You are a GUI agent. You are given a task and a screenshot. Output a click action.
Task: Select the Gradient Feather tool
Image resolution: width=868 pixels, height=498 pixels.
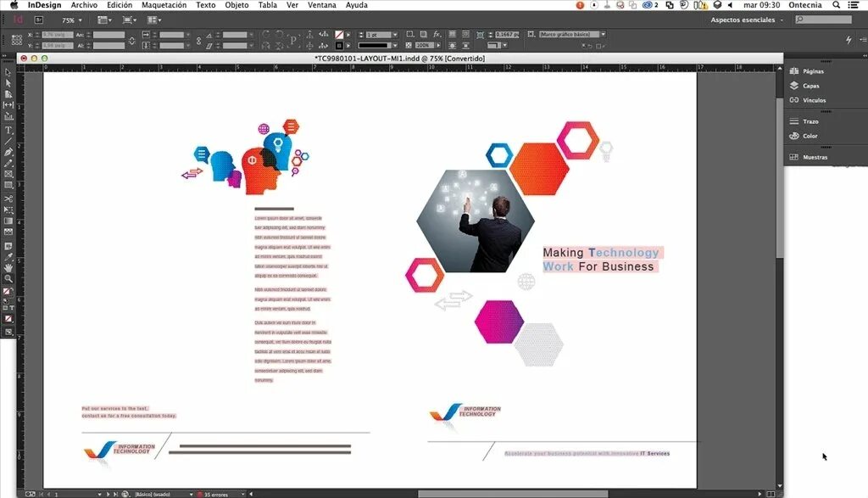tap(8, 232)
